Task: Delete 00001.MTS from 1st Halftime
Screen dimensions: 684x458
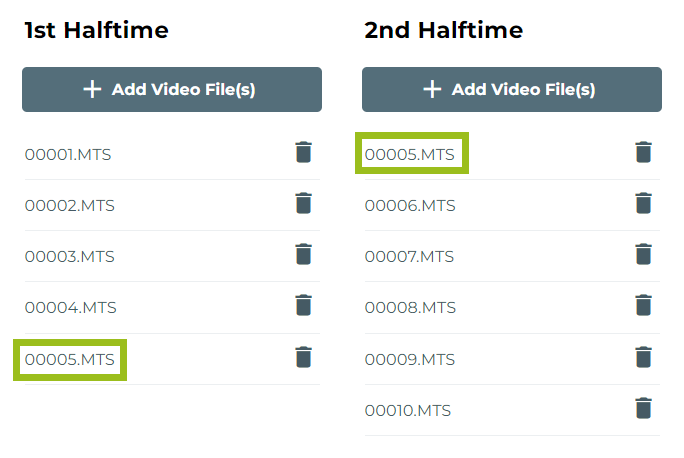Action: 303,152
